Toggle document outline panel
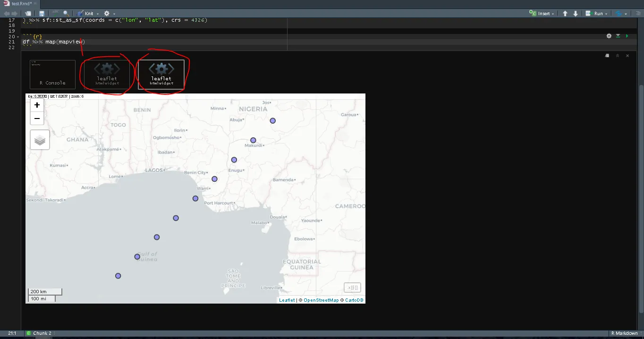The width and height of the screenshot is (644, 339). tap(638, 14)
